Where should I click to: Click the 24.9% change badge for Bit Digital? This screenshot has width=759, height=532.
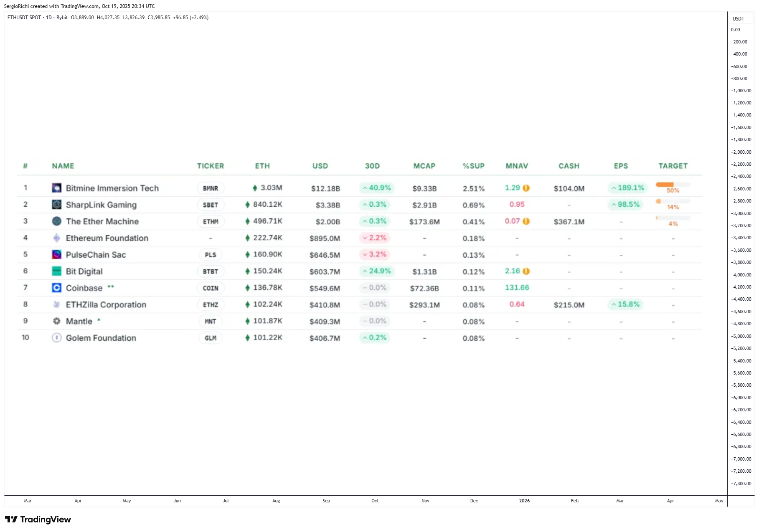[x=377, y=271]
